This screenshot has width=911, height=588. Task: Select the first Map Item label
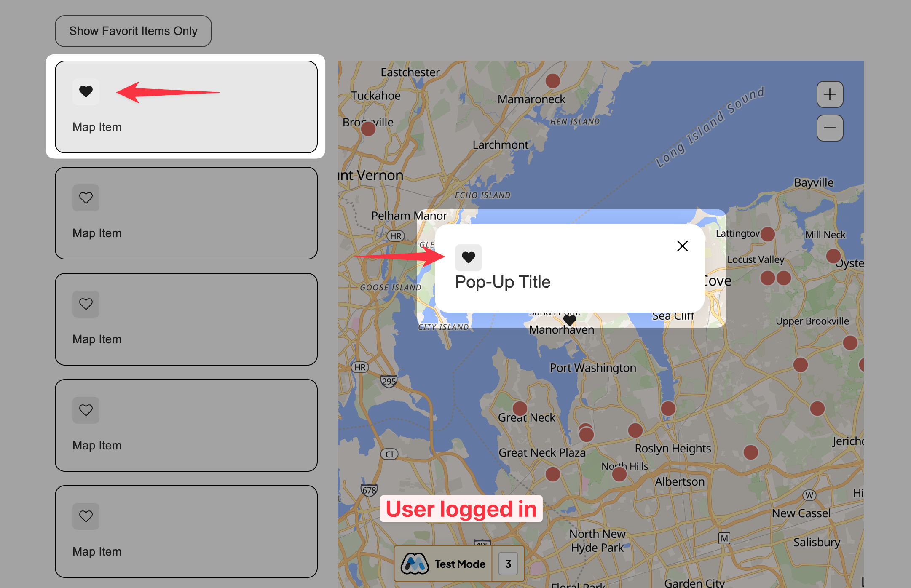[97, 127]
